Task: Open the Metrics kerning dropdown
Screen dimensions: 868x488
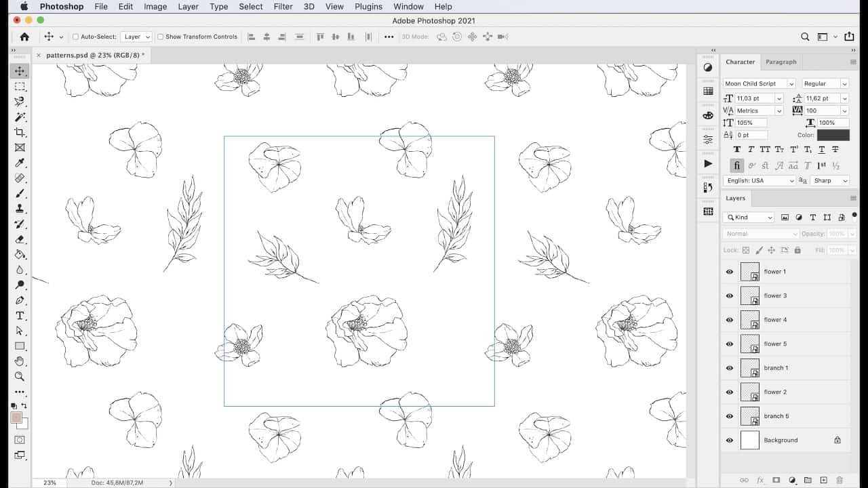Action: point(779,110)
